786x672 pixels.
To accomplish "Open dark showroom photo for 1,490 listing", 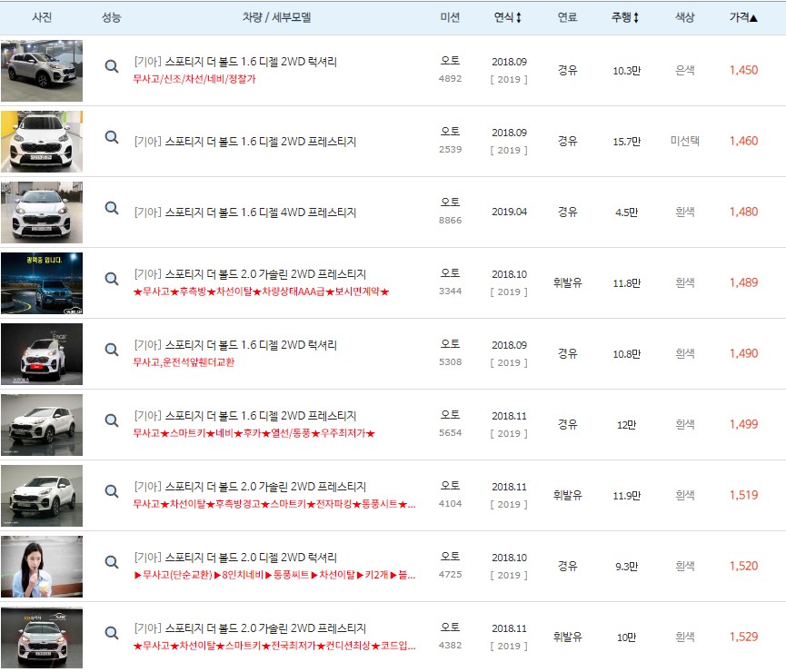I will (x=42, y=354).
